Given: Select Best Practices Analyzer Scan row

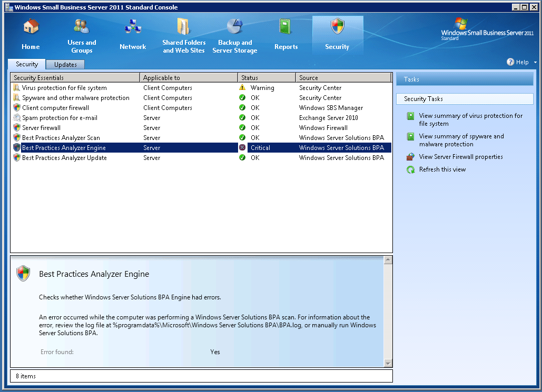Looking at the screenshot, I should tap(201, 138).
